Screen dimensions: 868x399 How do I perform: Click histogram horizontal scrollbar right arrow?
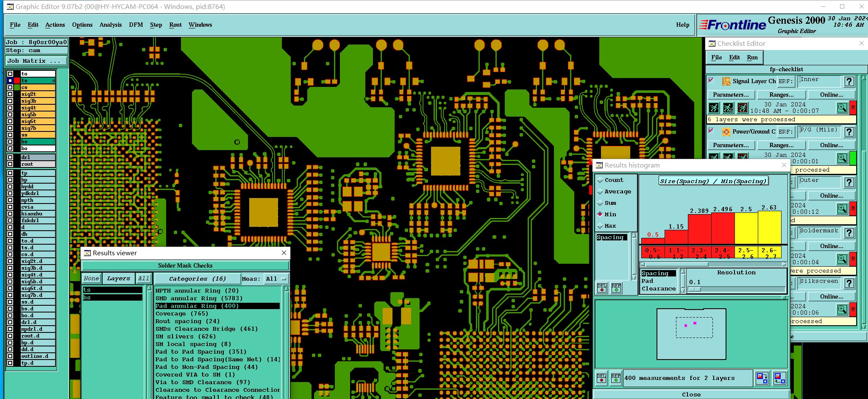point(784,264)
